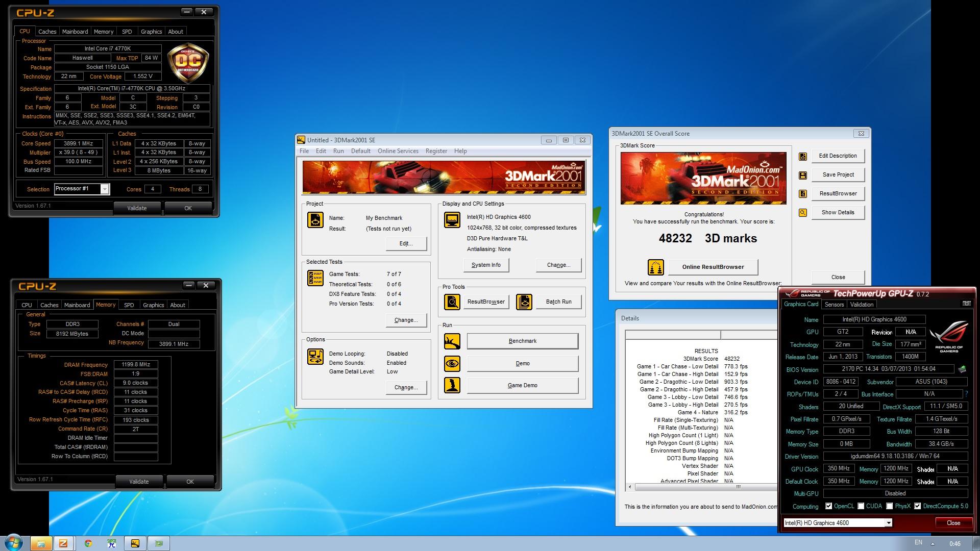The width and height of the screenshot is (980, 551).
Task: Click the Show Details magnifier icon
Action: tap(803, 213)
